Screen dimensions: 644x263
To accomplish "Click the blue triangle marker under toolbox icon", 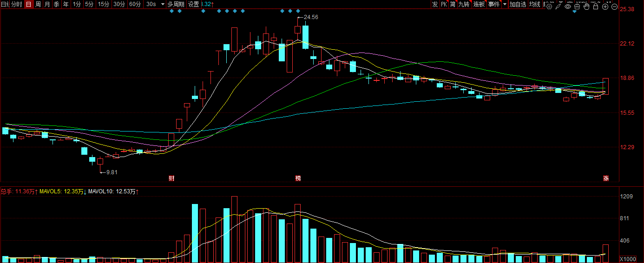I will click(x=575, y=12).
